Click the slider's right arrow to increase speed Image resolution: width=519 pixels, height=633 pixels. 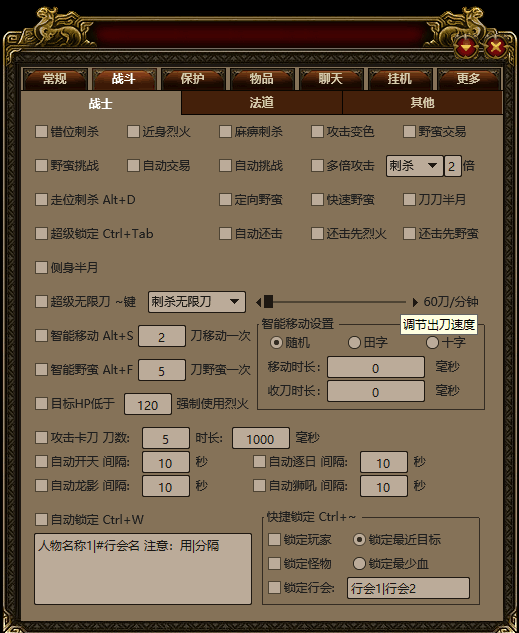(x=415, y=302)
